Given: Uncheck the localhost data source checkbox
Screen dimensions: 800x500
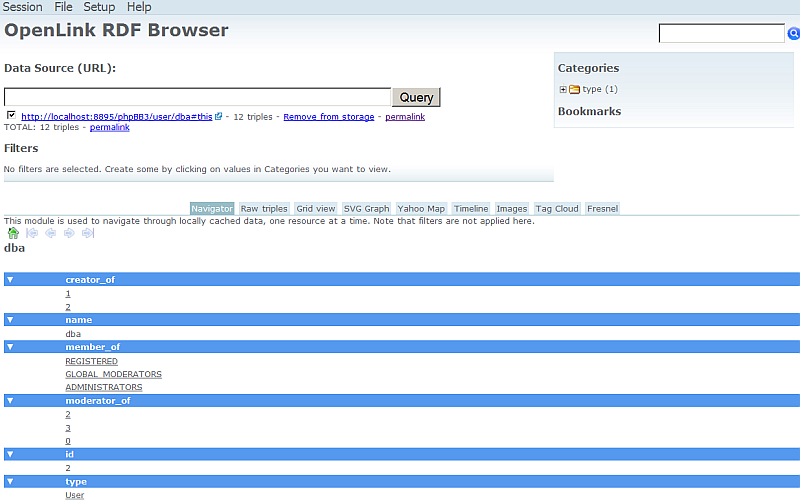Looking at the screenshot, I should [x=11, y=115].
